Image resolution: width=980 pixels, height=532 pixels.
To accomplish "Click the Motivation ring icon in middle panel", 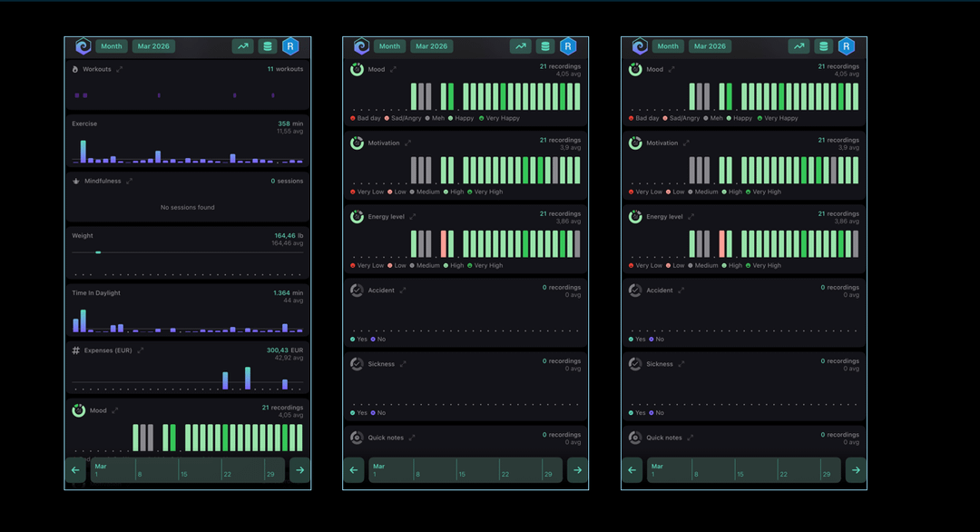I will [x=357, y=143].
